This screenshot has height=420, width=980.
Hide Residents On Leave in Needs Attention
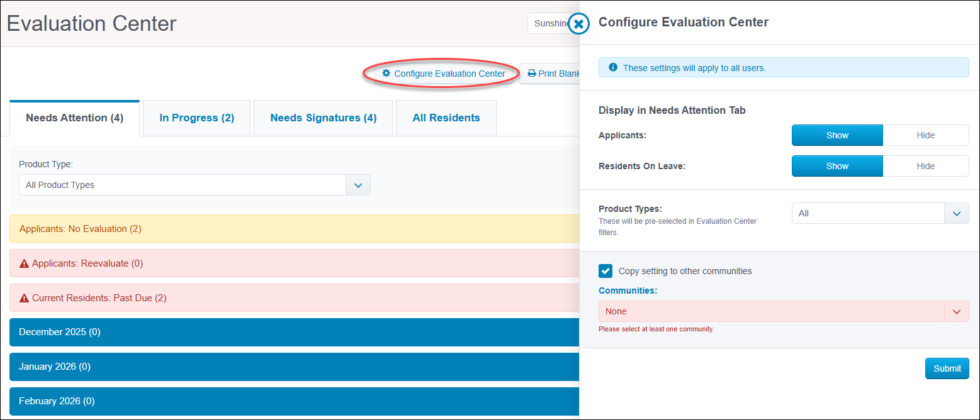point(926,165)
